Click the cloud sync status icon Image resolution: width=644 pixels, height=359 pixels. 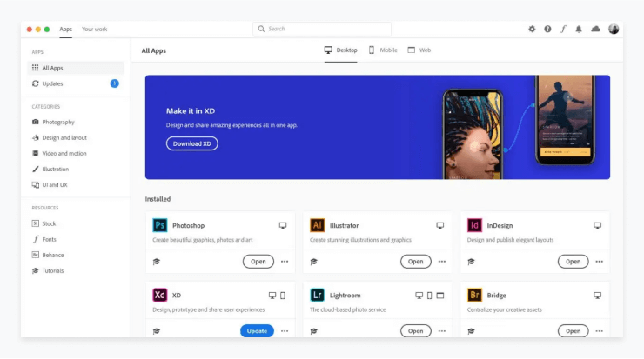coord(595,29)
